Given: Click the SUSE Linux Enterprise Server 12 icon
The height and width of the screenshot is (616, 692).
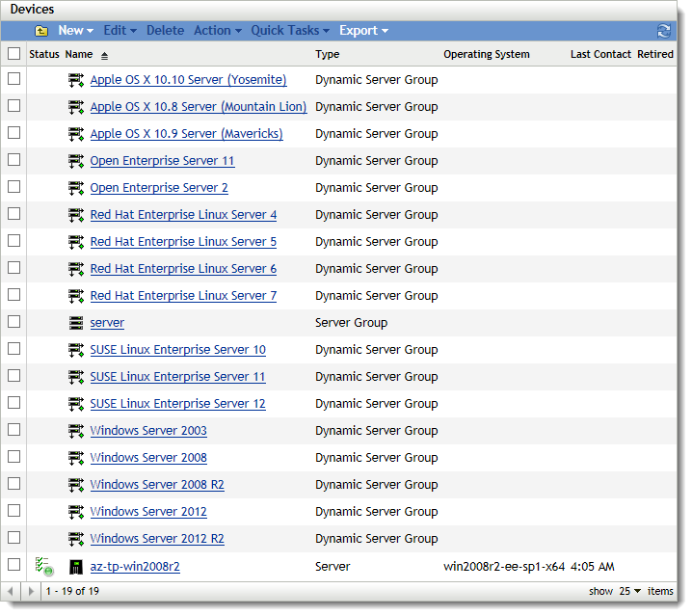Looking at the screenshot, I should click(76, 404).
